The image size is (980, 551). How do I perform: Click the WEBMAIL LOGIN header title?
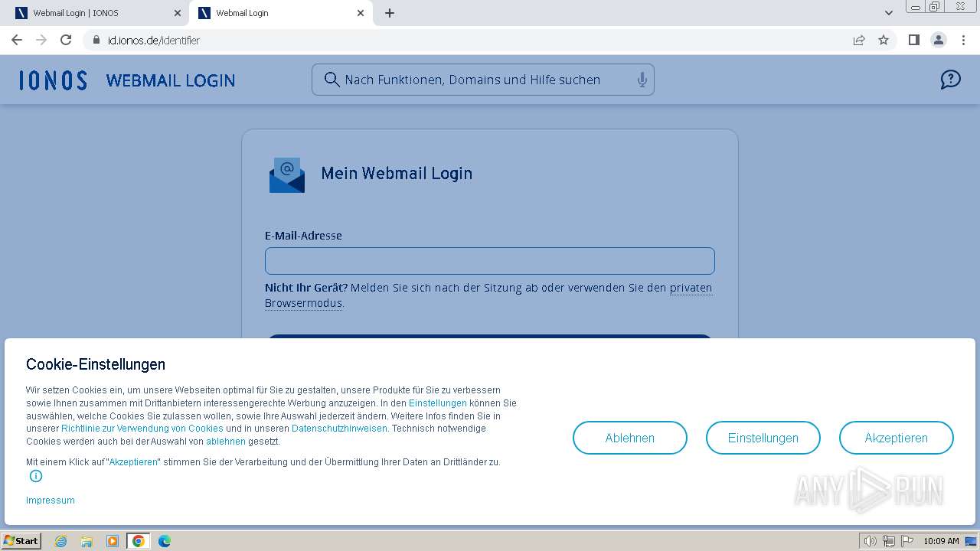click(x=171, y=80)
